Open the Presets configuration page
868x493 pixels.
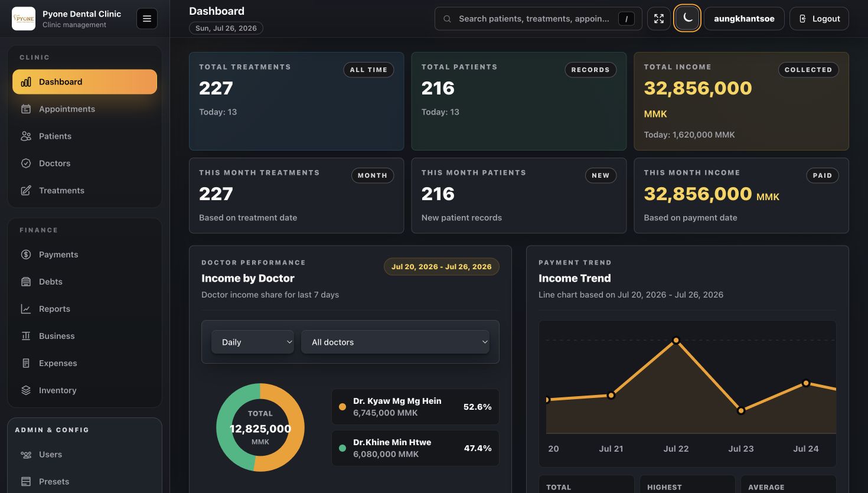pos(84,482)
